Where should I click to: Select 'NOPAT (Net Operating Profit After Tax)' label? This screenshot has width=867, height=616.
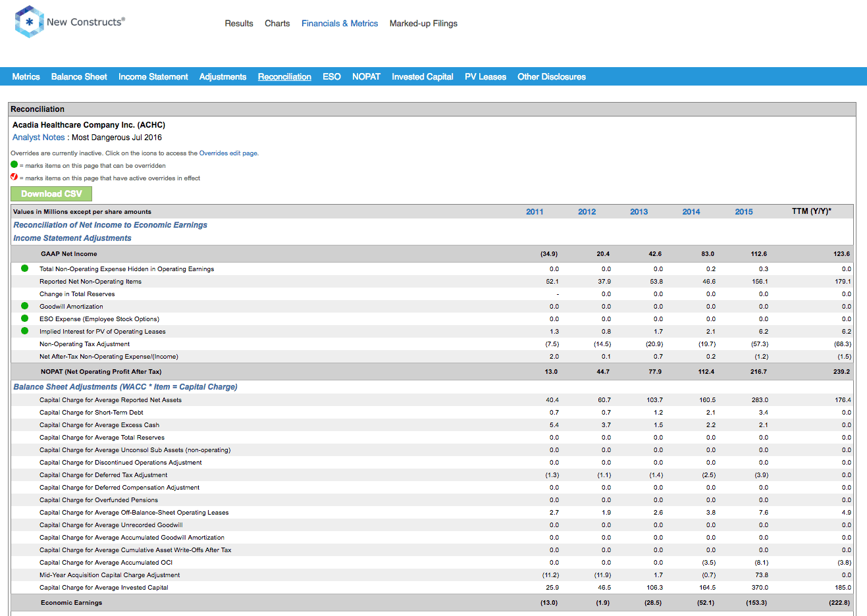click(x=101, y=371)
